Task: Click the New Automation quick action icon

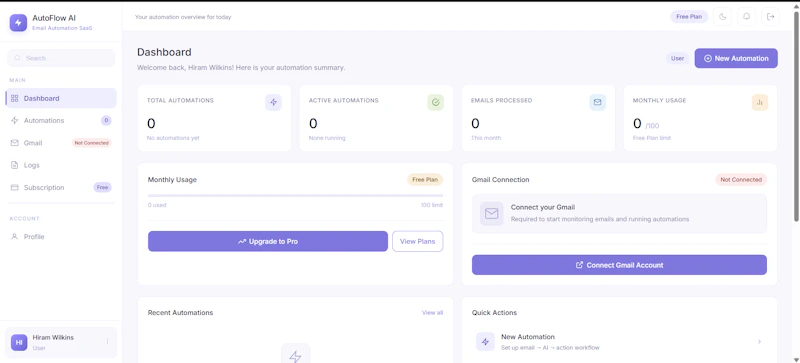Action: pyautogui.click(x=485, y=342)
